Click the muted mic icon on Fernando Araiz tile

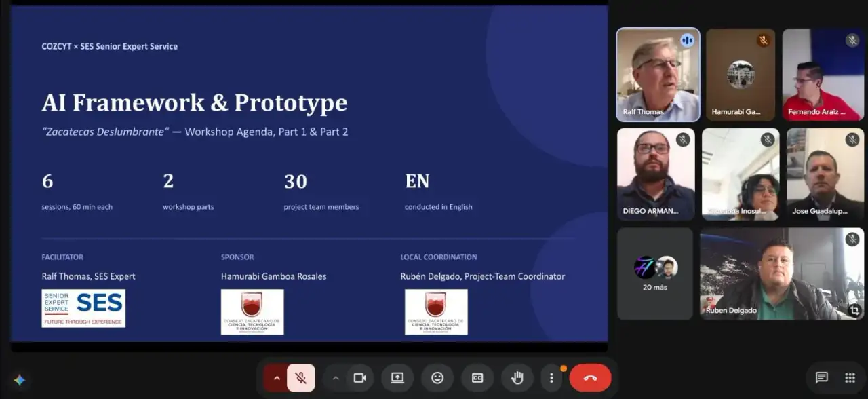click(852, 40)
